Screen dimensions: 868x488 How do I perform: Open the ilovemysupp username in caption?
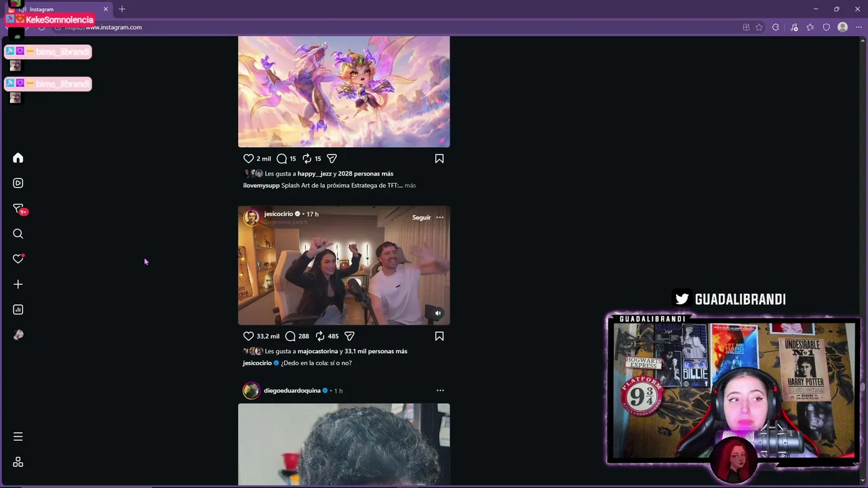261,186
